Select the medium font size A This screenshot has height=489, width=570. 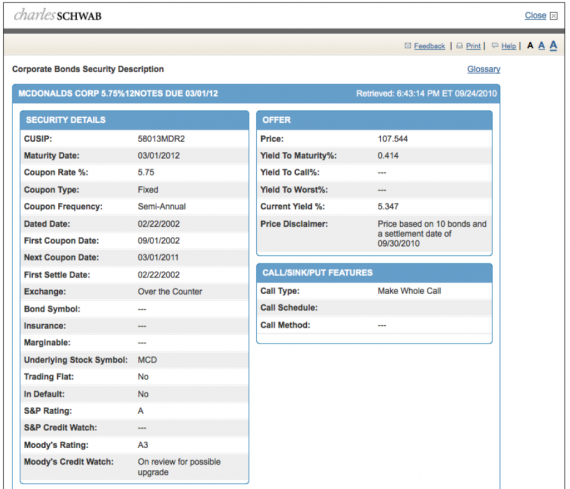click(541, 45)
